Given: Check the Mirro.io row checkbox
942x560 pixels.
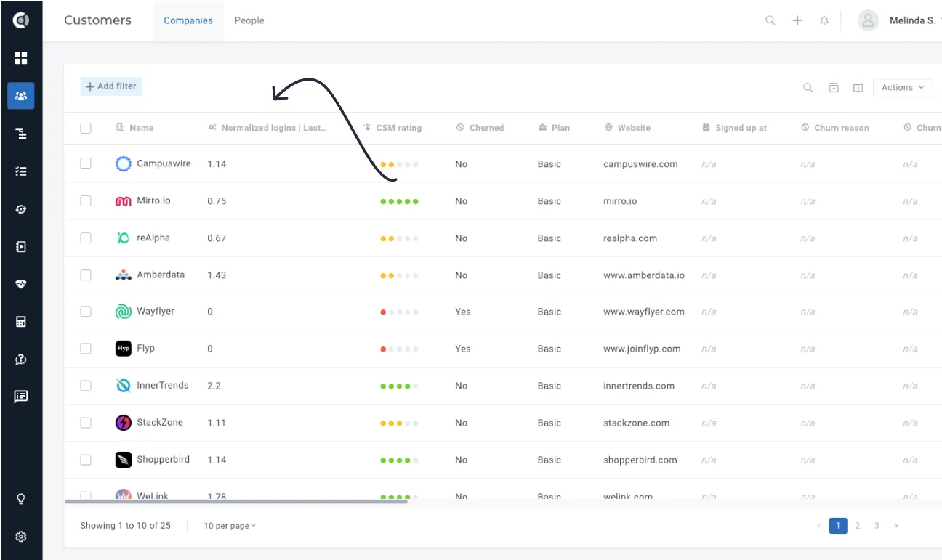Looking at the screenshot, I should coord(86,200).
